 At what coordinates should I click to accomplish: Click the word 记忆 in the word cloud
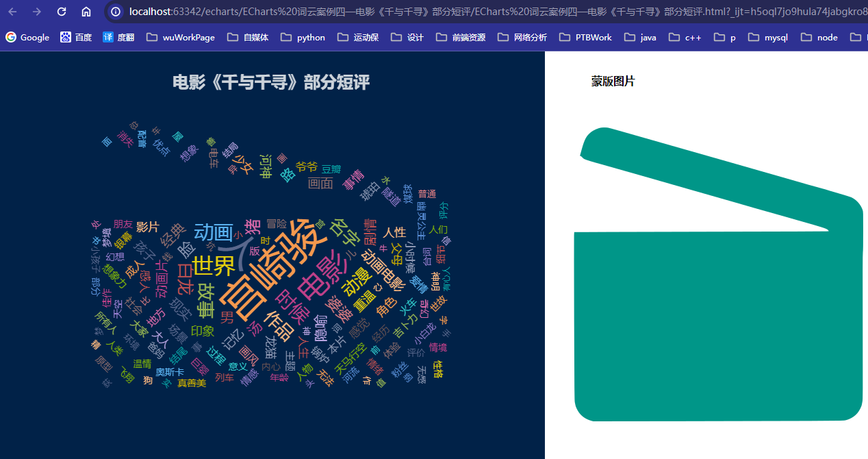[231, 338]
